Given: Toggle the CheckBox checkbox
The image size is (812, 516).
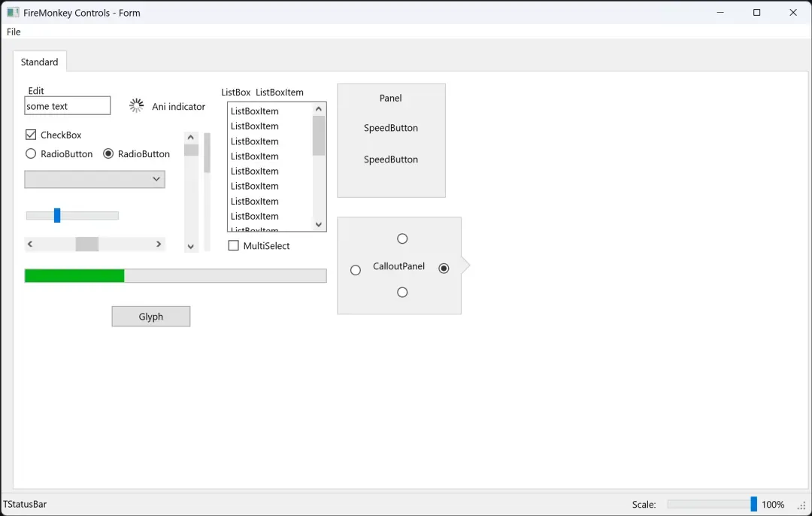Looking at the screenshot, I should [31, 135].
